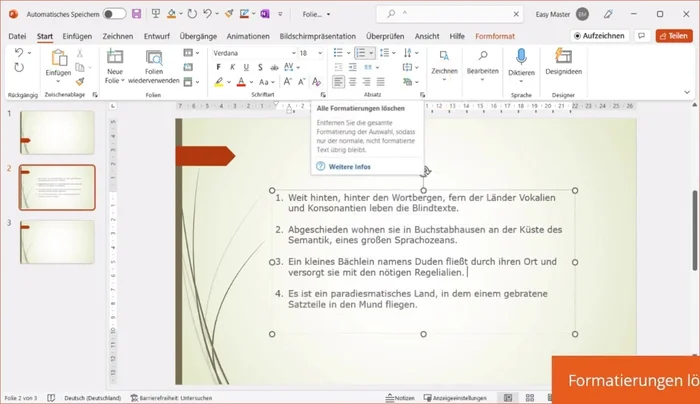The width and height of the screenshot is (700, 404).
Task: Click the Diktieren microphone icon
Action: (x=521, y=57)
